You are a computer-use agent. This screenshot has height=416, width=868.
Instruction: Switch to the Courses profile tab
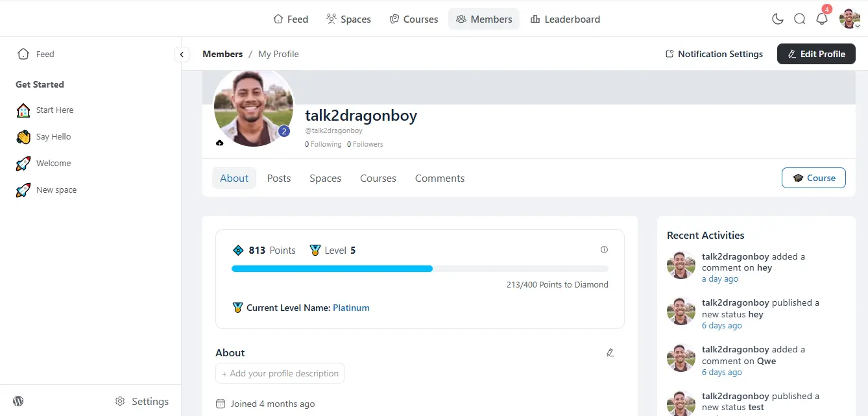pos(378,178)
